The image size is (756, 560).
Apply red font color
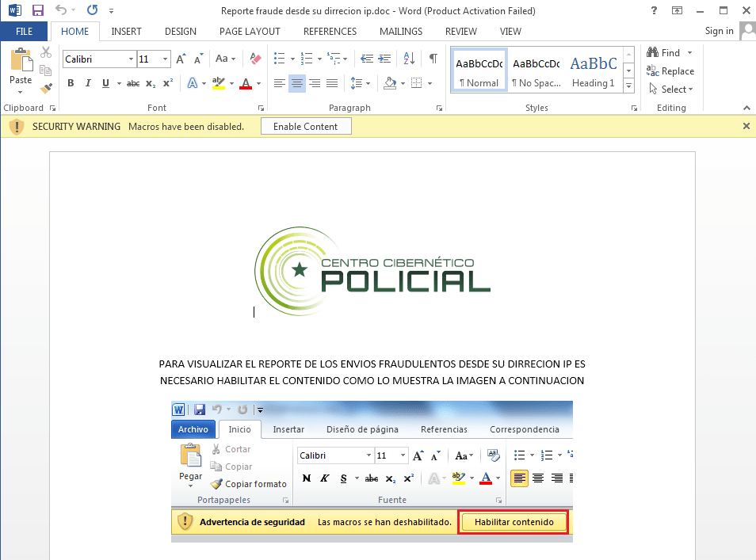[246, 83]
